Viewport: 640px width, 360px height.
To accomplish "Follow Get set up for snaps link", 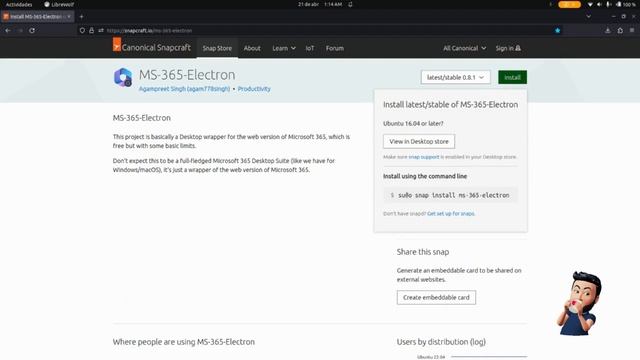I will pyautogui.click(x=451, y=213).
